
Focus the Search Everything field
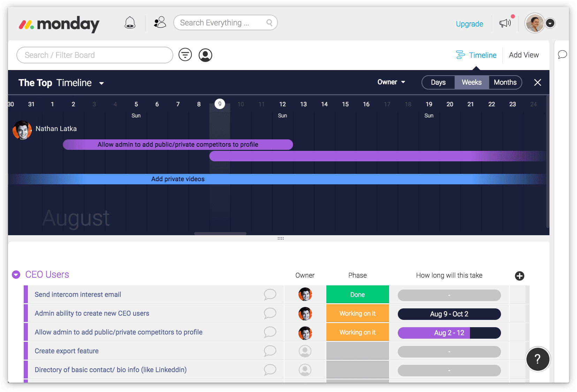pyautogui.click(x=225, y=23)
